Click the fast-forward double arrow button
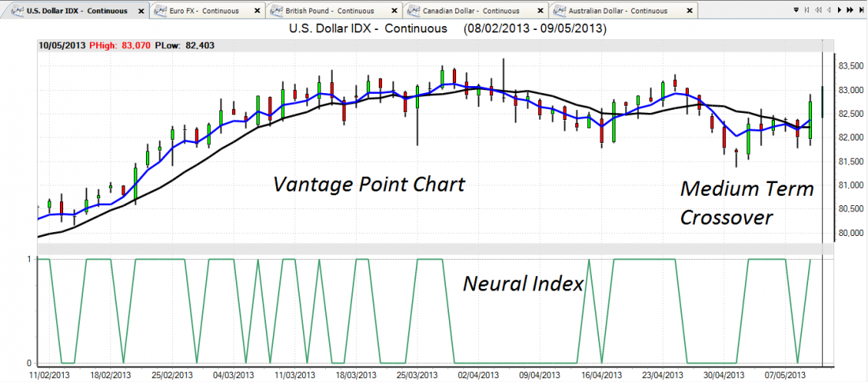This screenshot has height=382, width=868. (x=848, y=10)
